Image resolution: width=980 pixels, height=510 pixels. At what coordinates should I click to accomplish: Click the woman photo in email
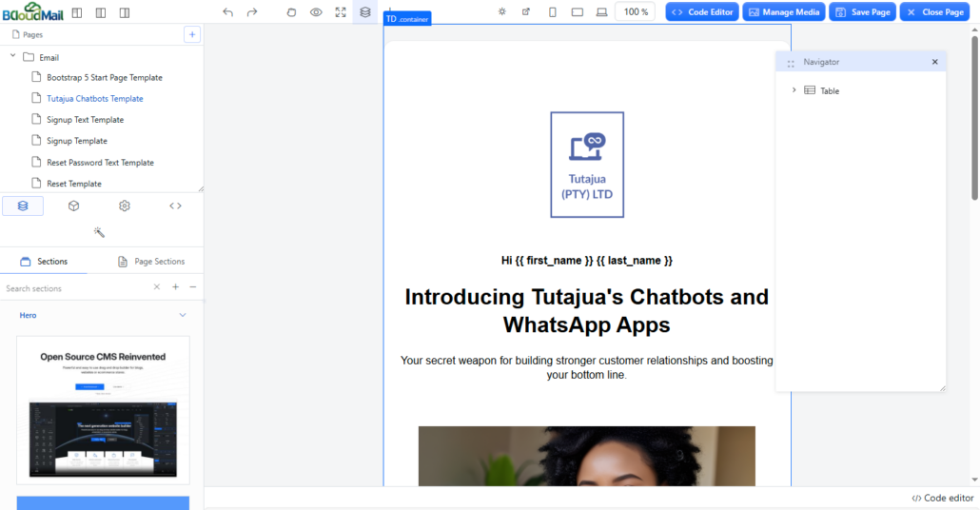[587, 457]
